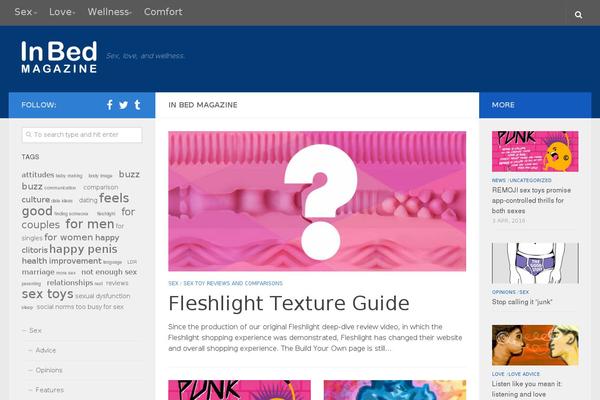Open the Advice sidebar subcategory

pyautogui.click(x=46, y=350)
